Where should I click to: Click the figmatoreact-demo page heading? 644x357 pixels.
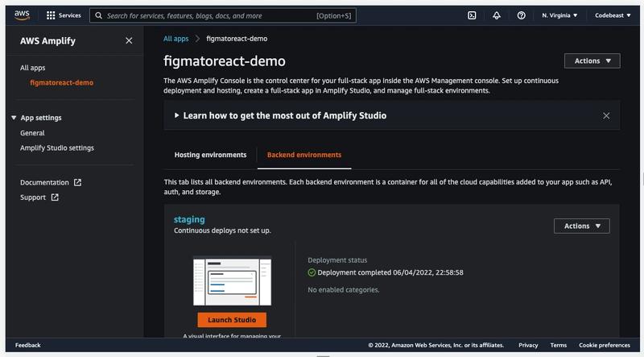click(x=225, y=61)
